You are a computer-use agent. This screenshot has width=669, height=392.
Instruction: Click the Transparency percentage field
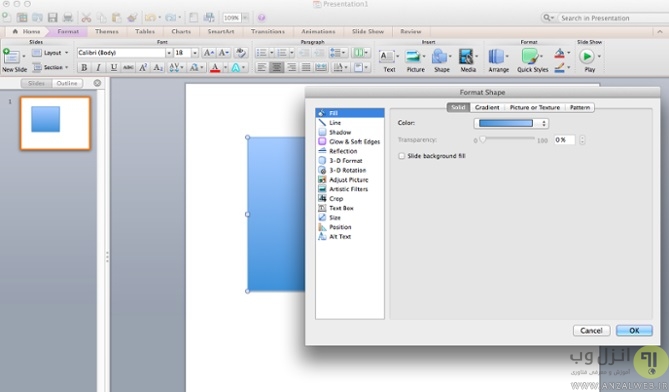click(x=564, y=140)
